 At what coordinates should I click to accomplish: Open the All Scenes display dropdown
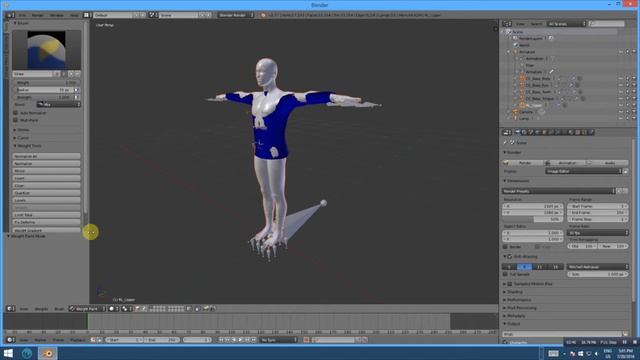[567, 24]
